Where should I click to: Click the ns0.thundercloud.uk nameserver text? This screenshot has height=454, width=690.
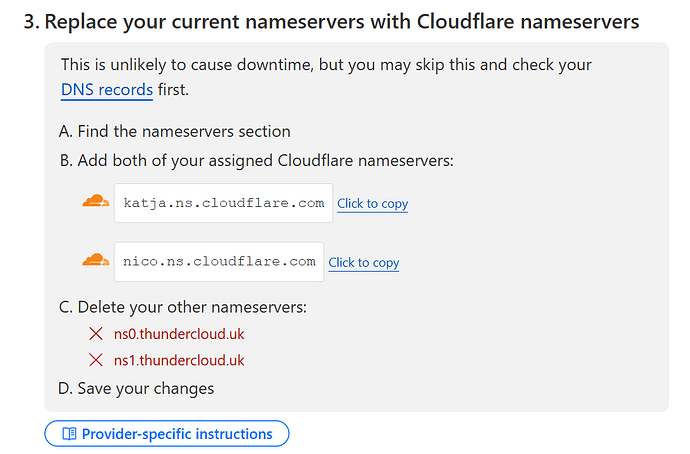[x=179, y=334]
